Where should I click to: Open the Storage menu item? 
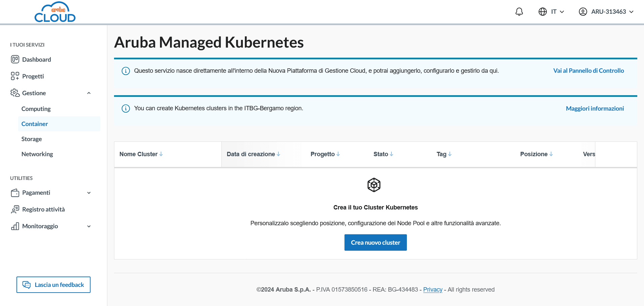point(32,139)
